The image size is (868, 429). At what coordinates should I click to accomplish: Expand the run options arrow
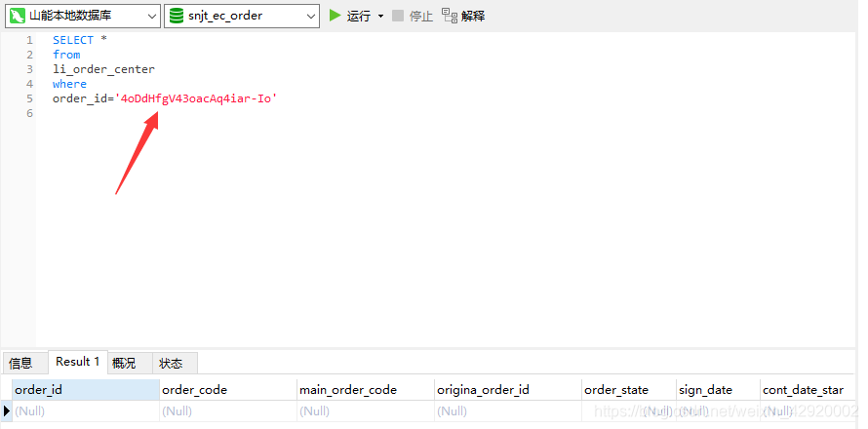pyautogui.click(x=380, y=16)
